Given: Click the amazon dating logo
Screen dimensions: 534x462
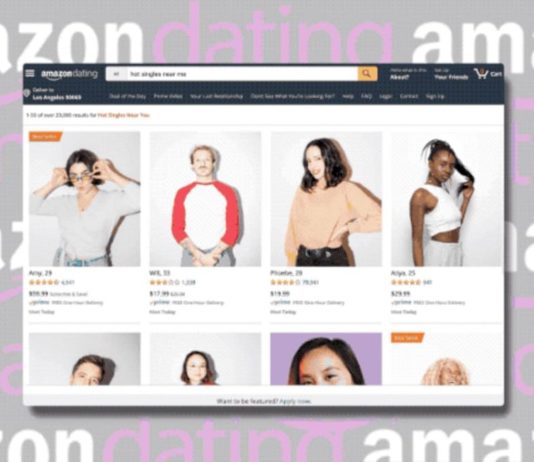Looking at the screenshot, I should [69, 74].
